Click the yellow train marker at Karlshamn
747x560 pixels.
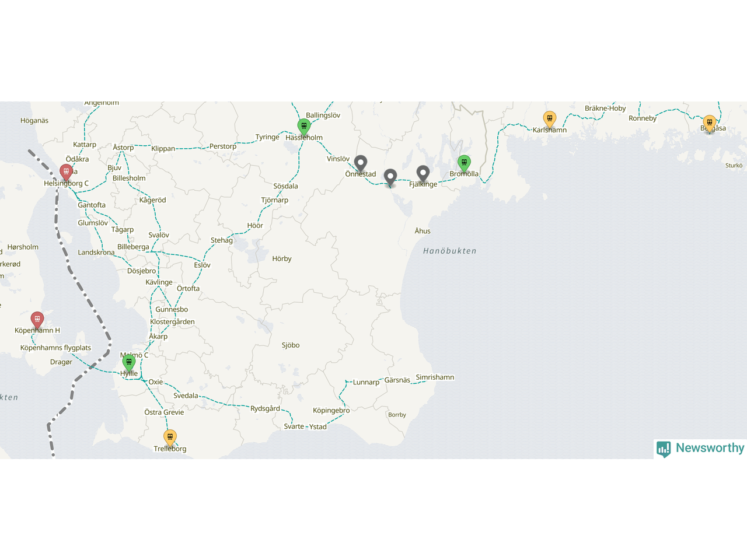[x=549, y=119]
